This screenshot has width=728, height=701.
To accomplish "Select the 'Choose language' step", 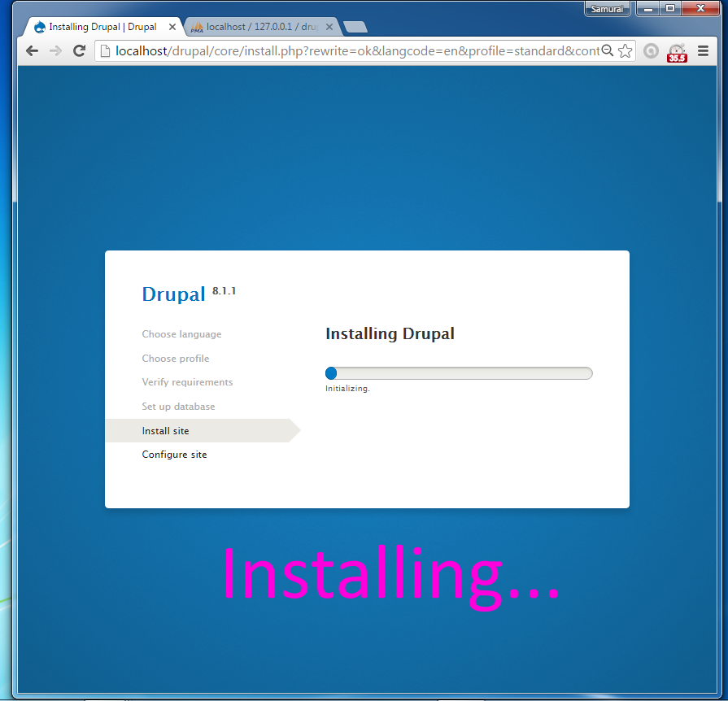I will coord(181,334).
